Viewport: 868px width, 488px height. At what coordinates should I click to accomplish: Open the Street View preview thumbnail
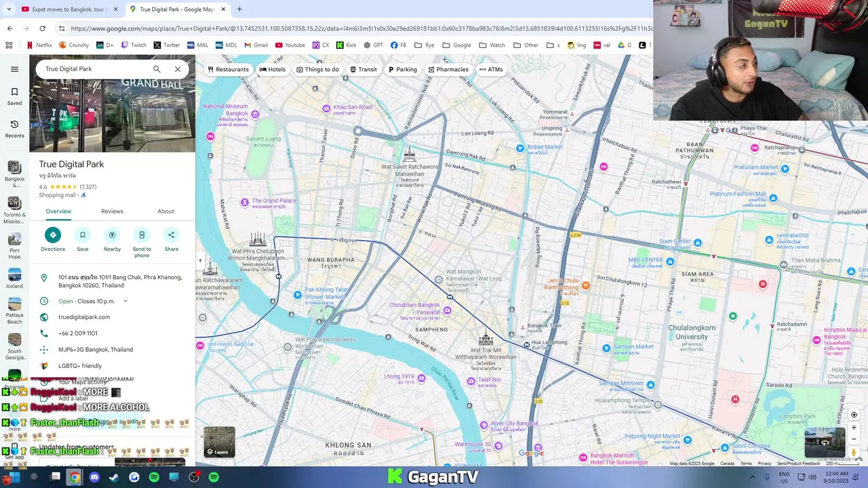[x=825, y=443]
